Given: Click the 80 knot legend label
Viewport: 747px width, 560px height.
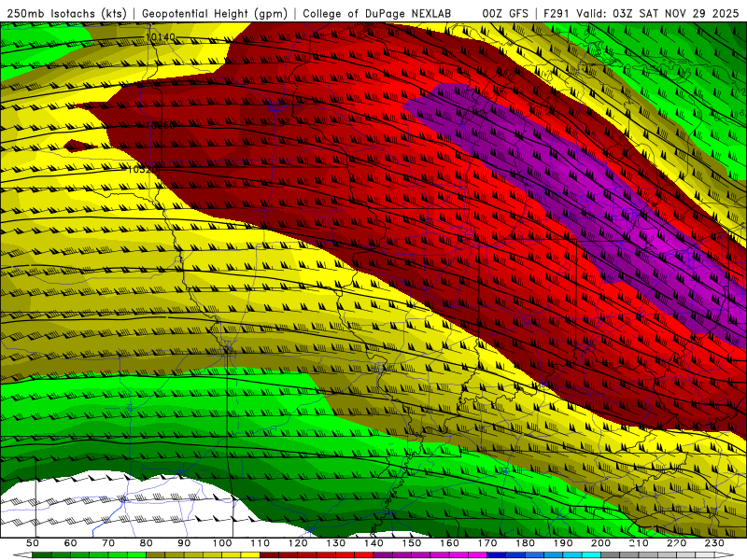Looking at the screenshot, I should (146, 543).
